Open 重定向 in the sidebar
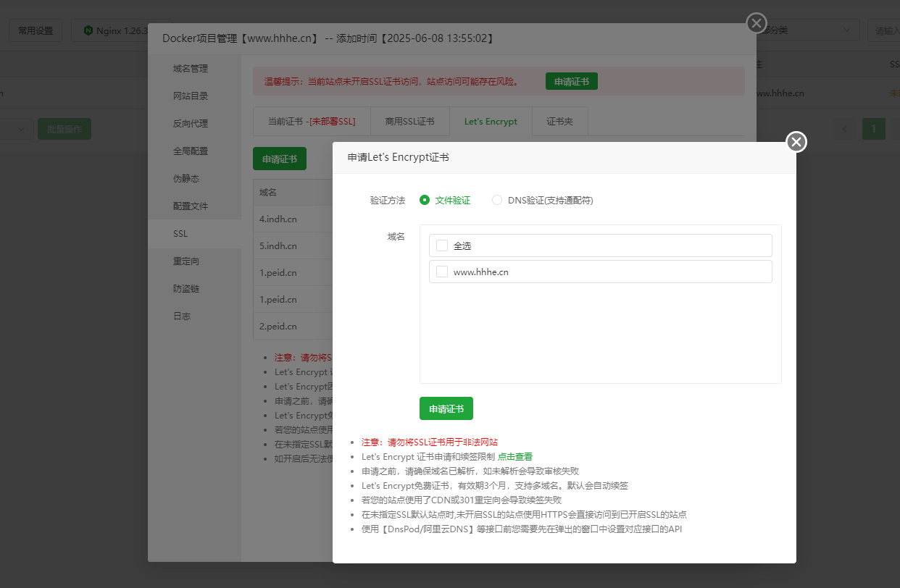Screen dimensions: 900x588 (194, 261)
